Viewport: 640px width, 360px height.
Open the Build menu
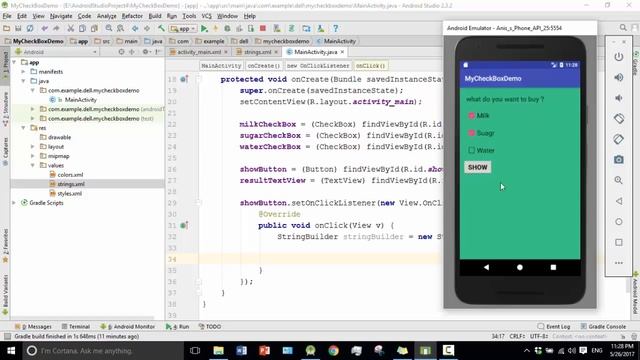pyautogui.click(x=155, y=16)
